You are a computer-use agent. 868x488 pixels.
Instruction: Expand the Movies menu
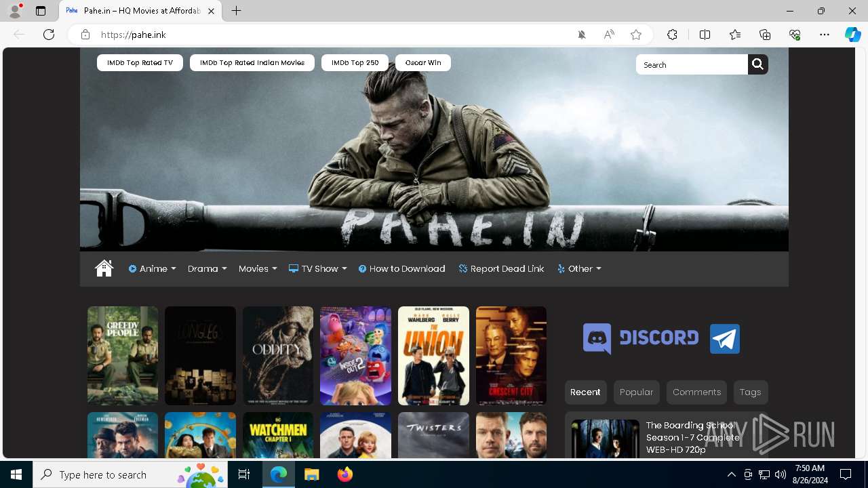click(x=258, y=268)
